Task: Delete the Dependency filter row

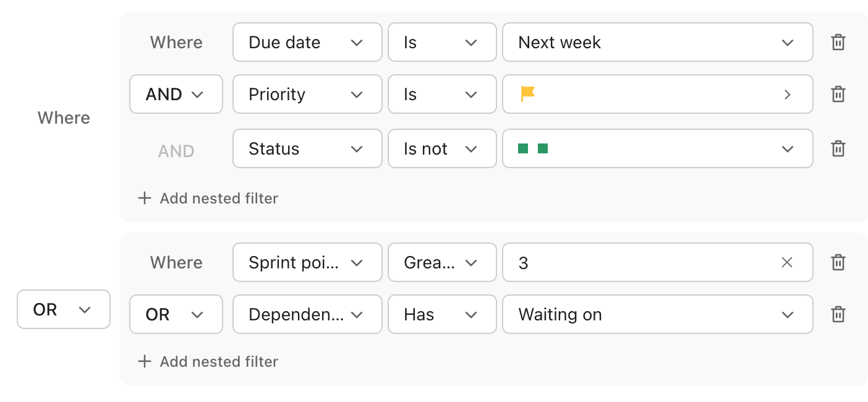Action: click(838, 315)
